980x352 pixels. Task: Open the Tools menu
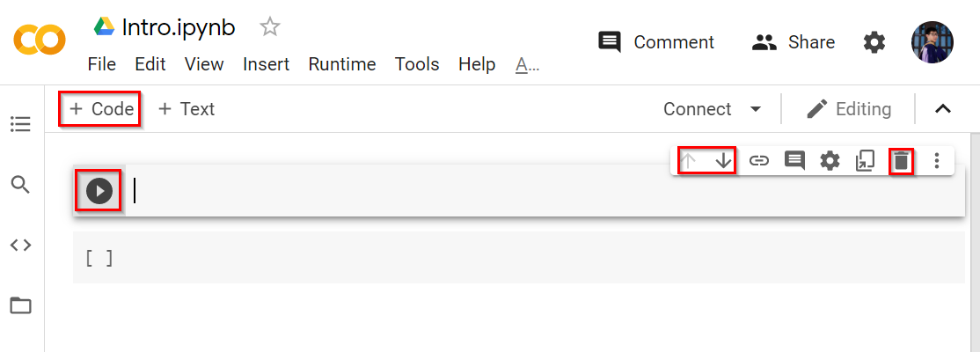pyautogui.click(x=417, y=64)
